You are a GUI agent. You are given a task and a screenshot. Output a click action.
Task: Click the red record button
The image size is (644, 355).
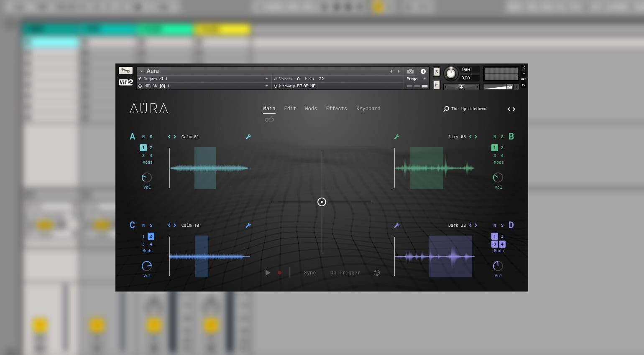click(280, 273)
